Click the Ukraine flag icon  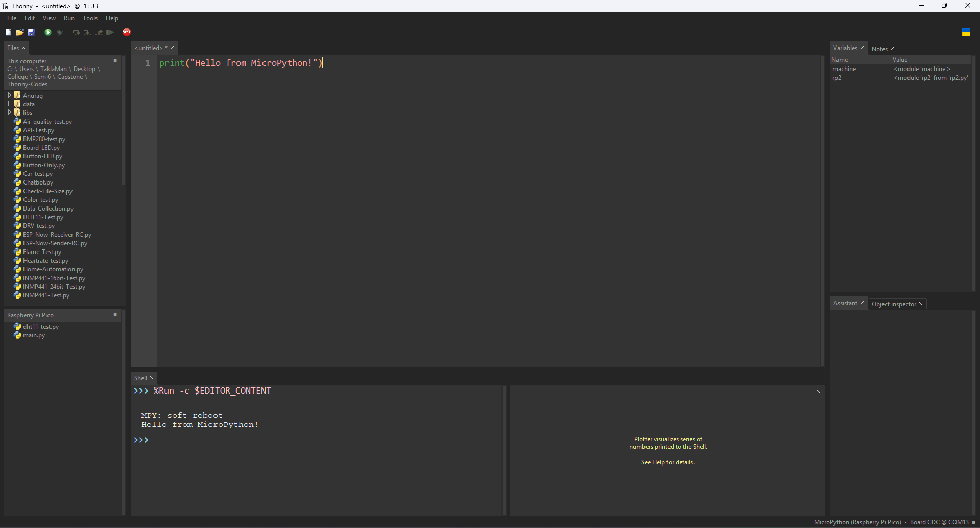[966, 32]
